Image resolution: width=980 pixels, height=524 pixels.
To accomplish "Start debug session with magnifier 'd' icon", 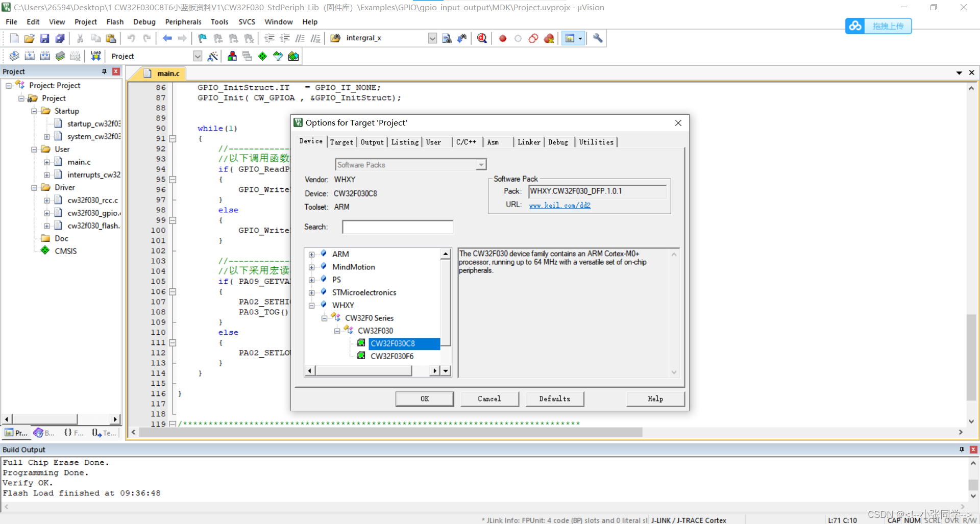I will (x=482, y=38).
